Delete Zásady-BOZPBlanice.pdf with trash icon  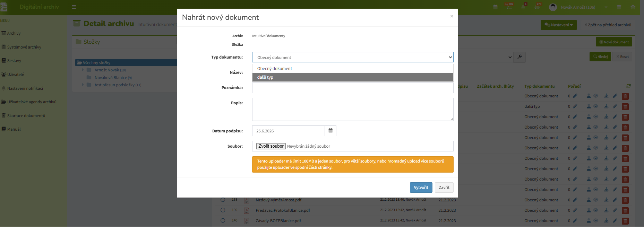point(625,221)
